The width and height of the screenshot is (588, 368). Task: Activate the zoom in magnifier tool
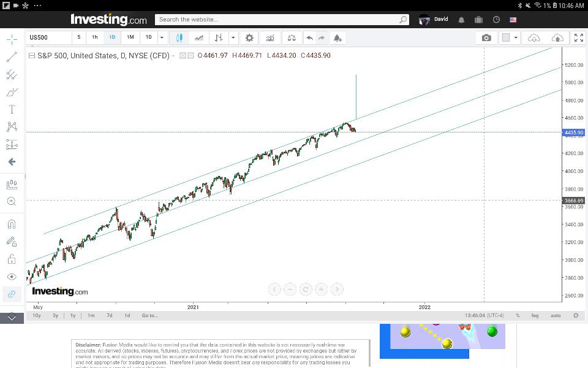[12, 202]
